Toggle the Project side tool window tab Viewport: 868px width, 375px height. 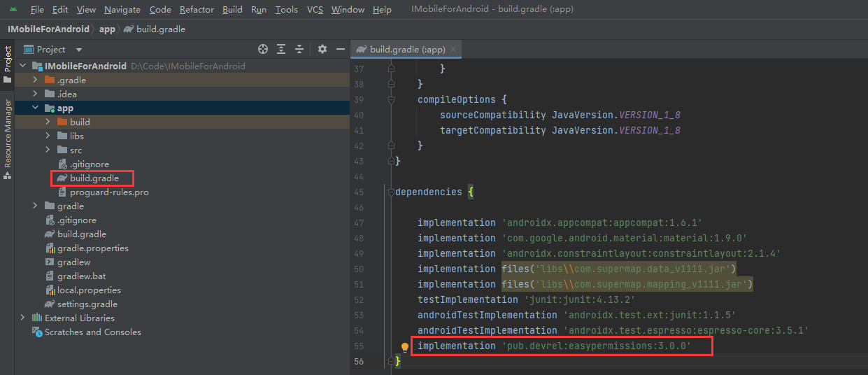point(8,59)
